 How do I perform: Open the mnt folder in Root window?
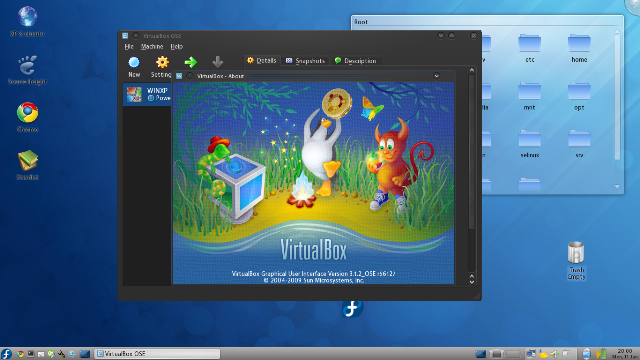coord(529,97)
